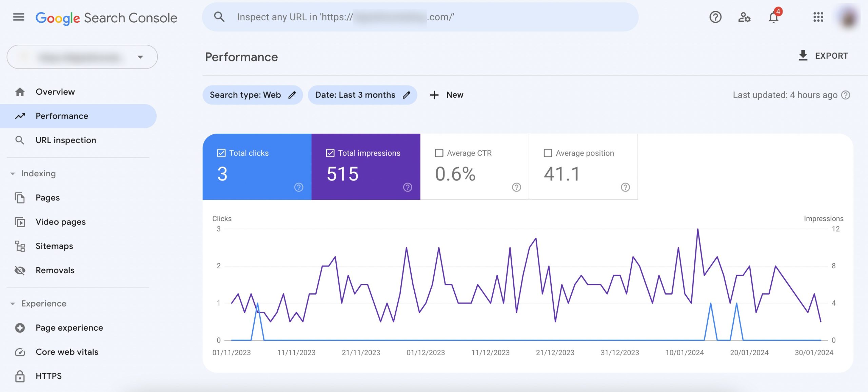Viewport: 868px width, 392px height.
Task: Click the help circle icon on Total impressions
Action: 408,188
